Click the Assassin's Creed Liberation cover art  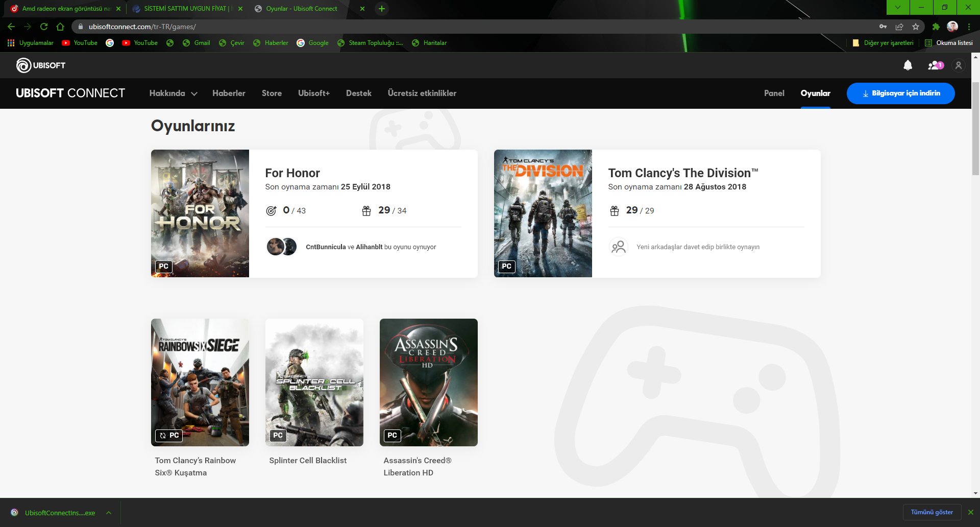click(x=429, y=382)
